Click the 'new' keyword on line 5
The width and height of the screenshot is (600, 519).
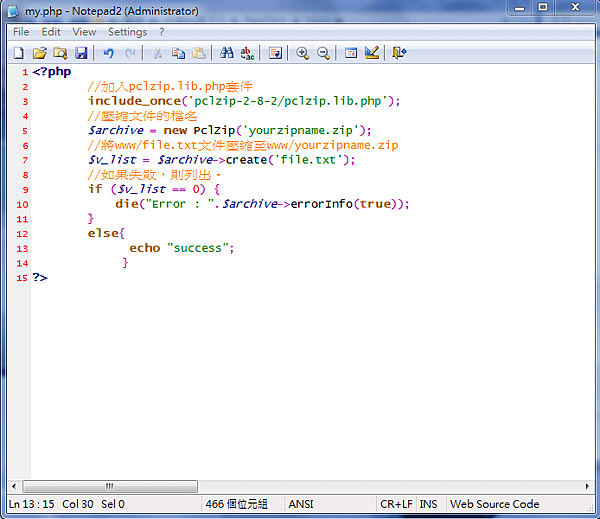(175, 131)
